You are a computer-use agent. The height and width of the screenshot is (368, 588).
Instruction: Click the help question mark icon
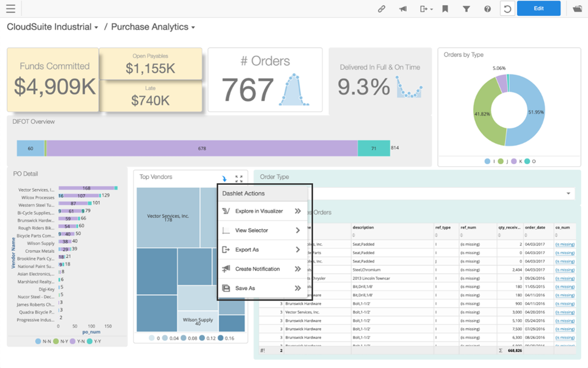487,9
